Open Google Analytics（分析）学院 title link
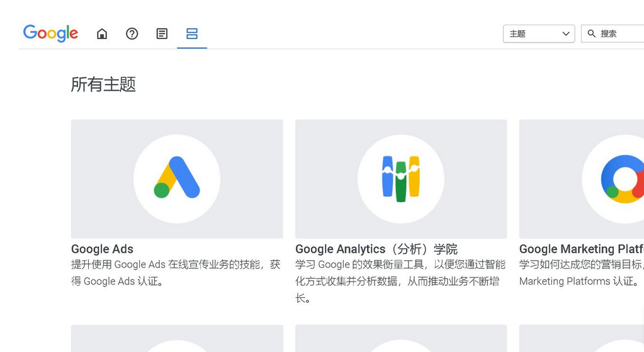The height and width of the screenshot is (352, 644). tap(376, 249)
